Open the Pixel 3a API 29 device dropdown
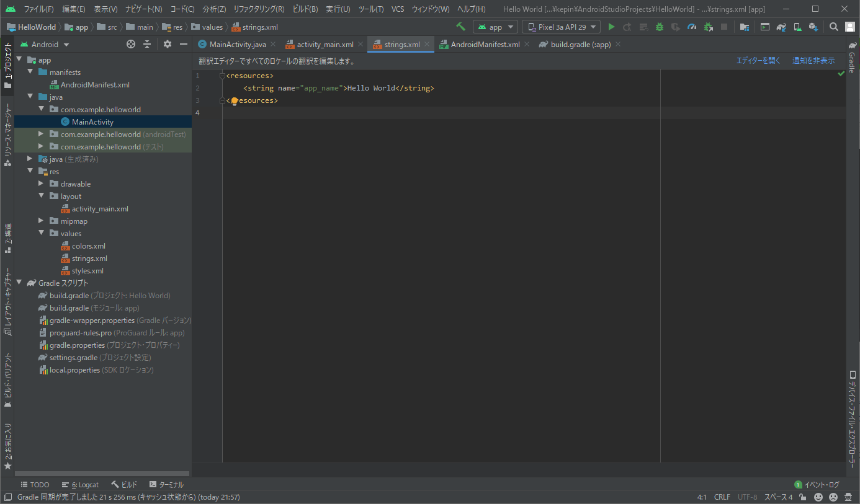The height and width of the screenshot is (504, 860). (561, 27)
